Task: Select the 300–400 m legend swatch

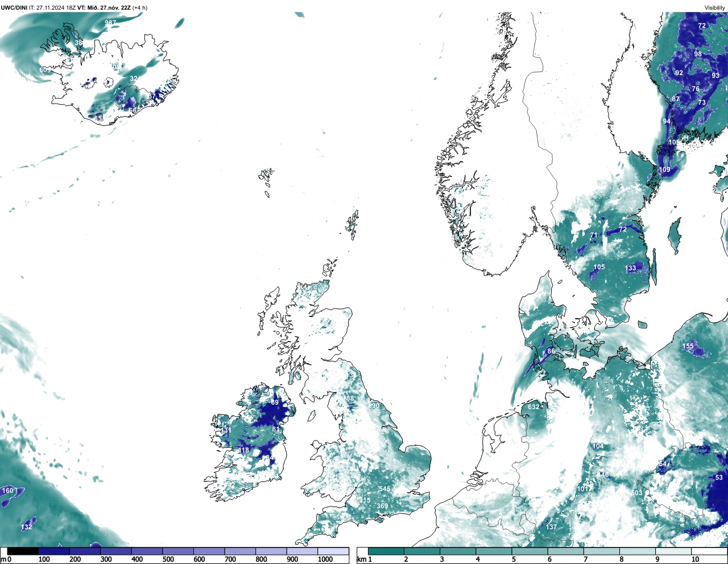Action: [x=116, y=551]
